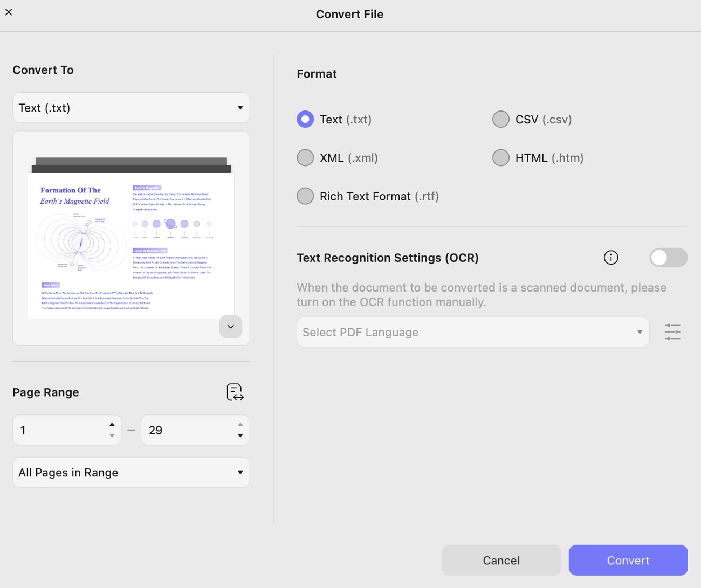The image size is (701, 588).
Task: Click the Convert button
Action: tap(628, 560)
